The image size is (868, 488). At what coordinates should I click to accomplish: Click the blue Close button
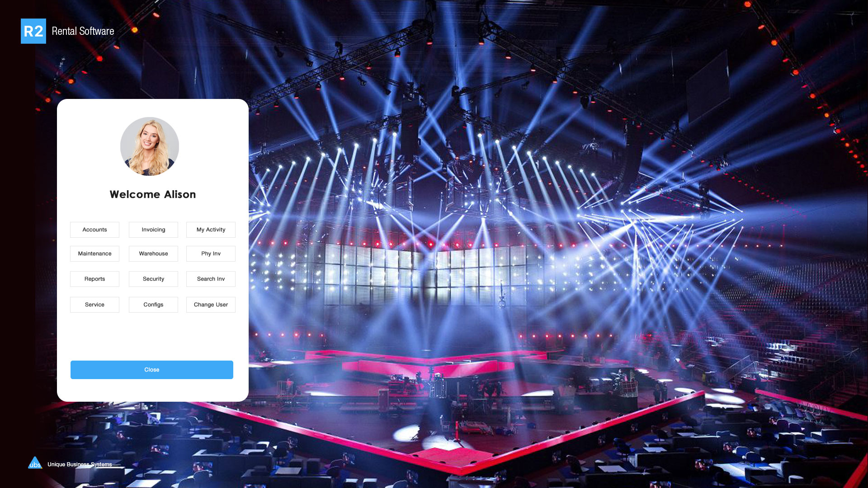pyautogui.click(x=152, y=370)
